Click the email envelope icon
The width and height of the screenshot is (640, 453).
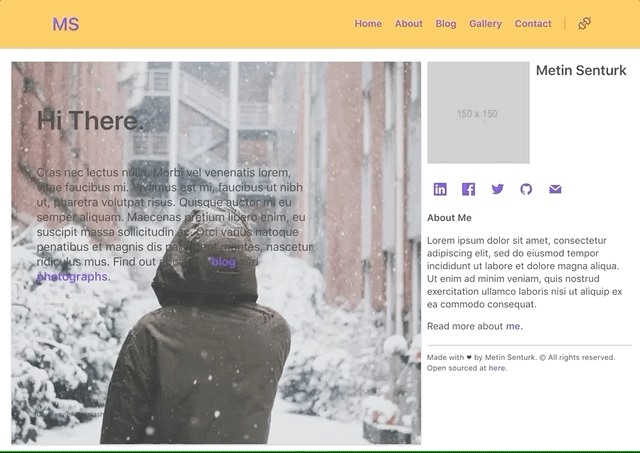(x=555, y=189)
